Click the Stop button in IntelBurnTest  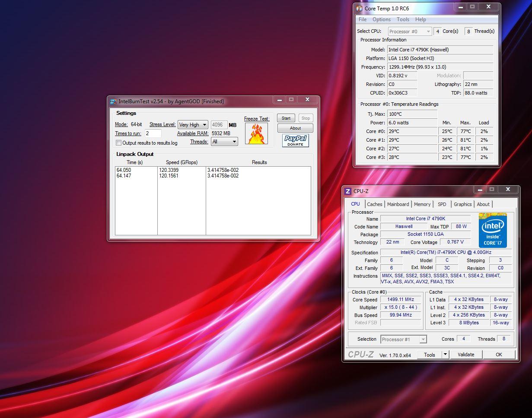click(x=306, y=118)
